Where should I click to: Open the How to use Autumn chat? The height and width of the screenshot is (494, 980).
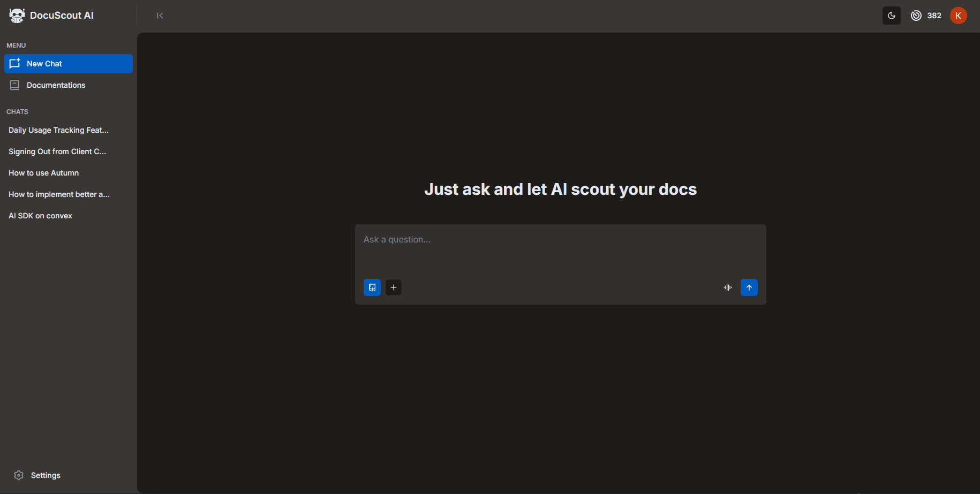pos(43,173)
